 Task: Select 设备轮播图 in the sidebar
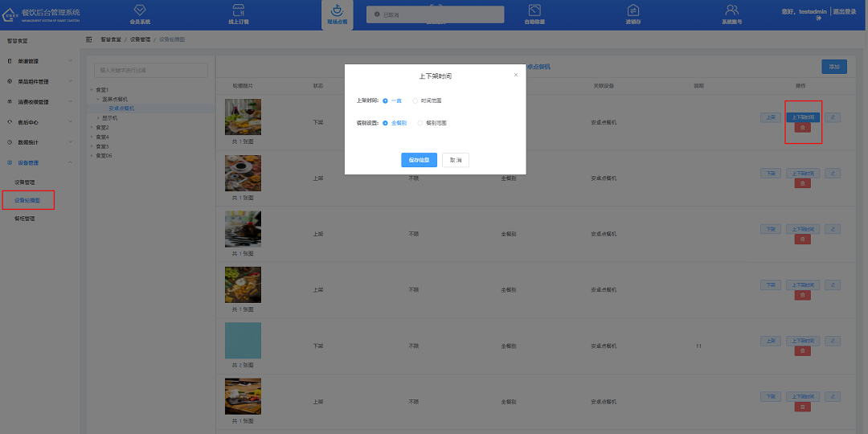click(27, 199)
